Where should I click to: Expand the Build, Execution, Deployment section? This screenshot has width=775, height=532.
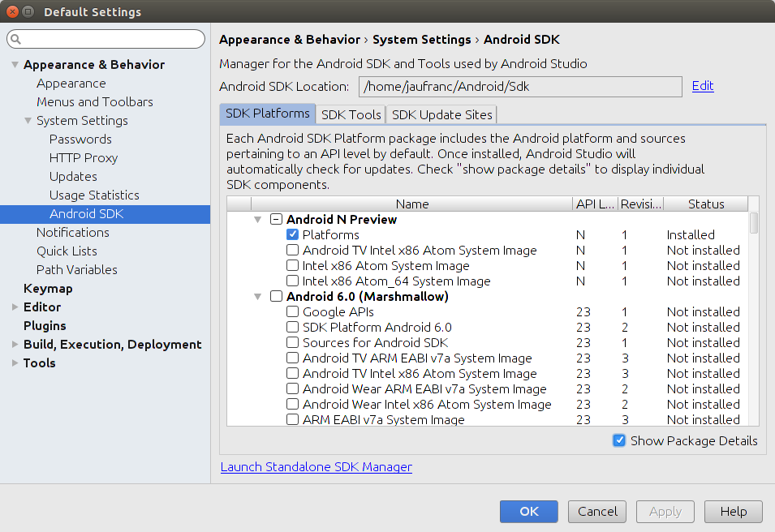point(15,344)
